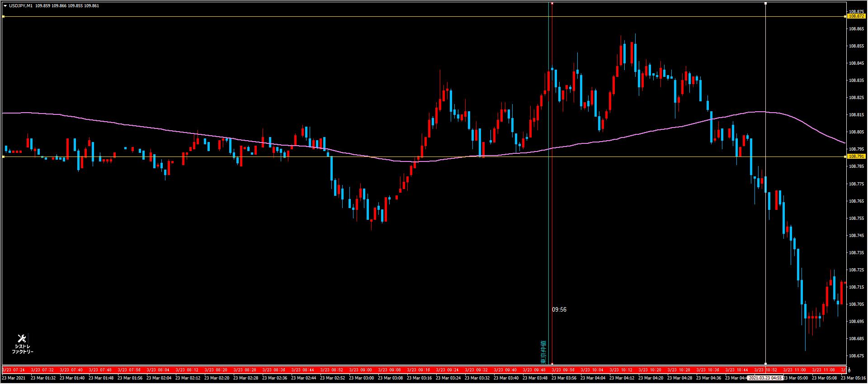This screenshot has width=868, height=384.
Task: Click the small icon right of red time bar
Action: pos(849,370)
